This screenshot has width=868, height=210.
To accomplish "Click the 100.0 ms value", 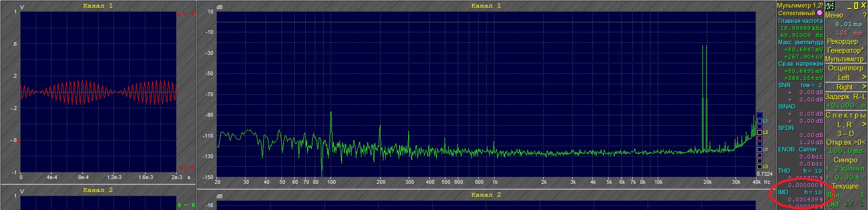I will pyautogui.click(x=846, y=151).
